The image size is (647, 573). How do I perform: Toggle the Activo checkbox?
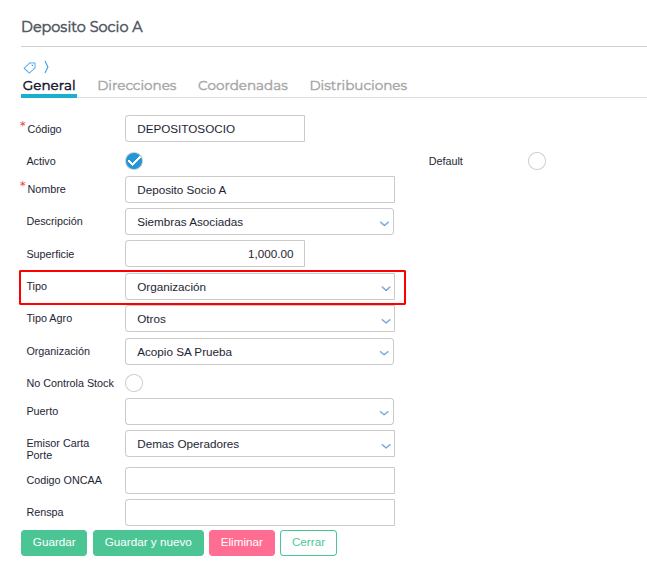pos(134,161)
